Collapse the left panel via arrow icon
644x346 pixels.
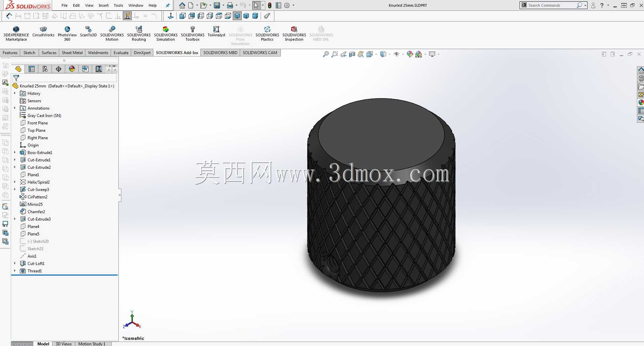point(604,54)
